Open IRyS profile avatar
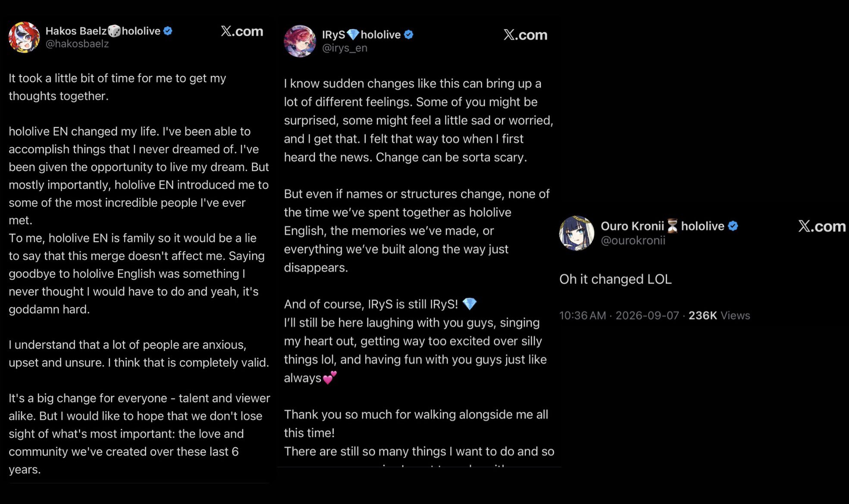This screenshot has width=849, height=504. (300, 41)
